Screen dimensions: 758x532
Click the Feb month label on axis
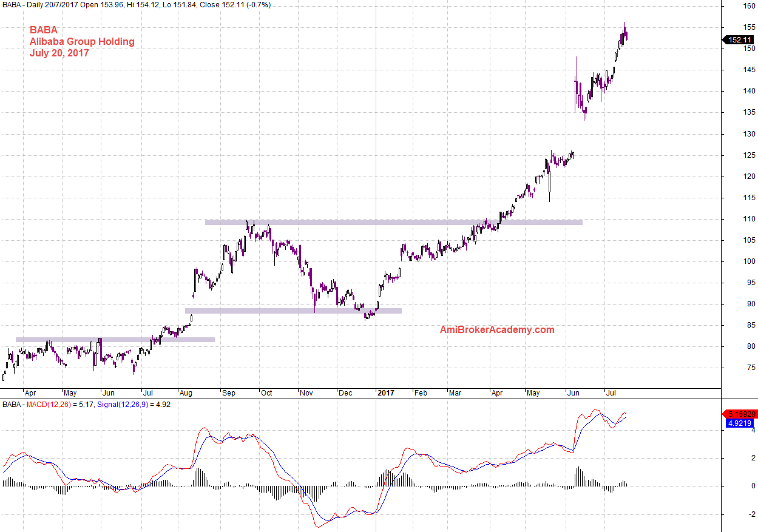point(421,393)
